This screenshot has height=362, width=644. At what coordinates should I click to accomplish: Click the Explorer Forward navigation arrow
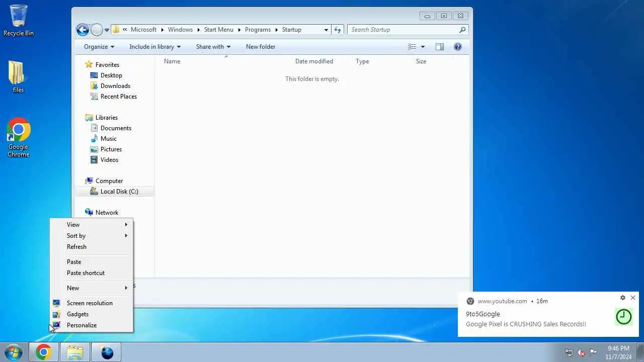coord(97,30)
